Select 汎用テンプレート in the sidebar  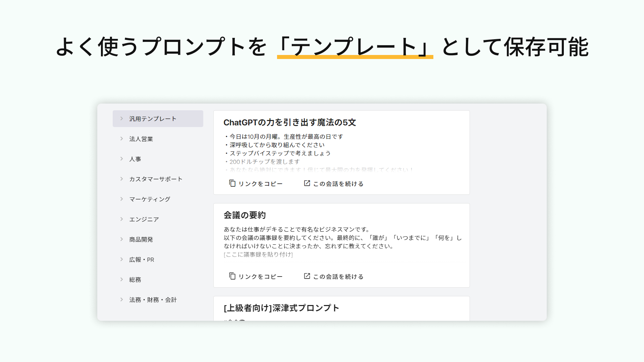click(x=153, y=118)
